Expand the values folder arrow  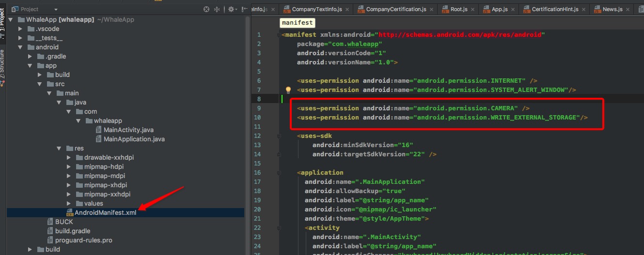tap(69, 204)
